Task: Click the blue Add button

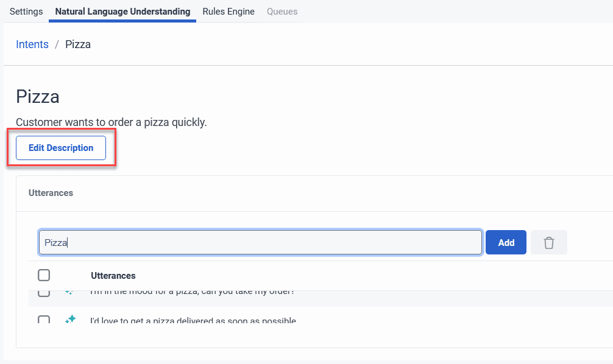Action: point(506,242)
